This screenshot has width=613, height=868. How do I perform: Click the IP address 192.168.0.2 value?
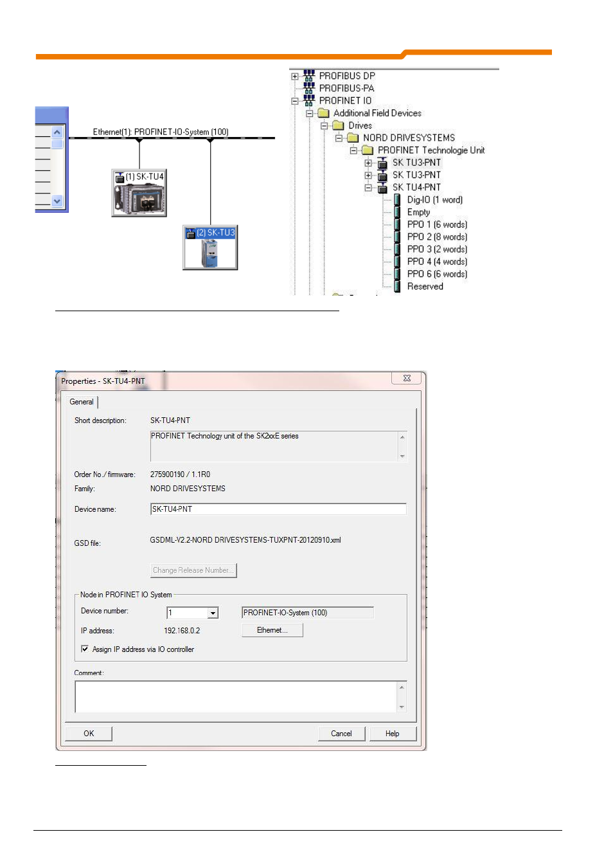tap(182, 631)
